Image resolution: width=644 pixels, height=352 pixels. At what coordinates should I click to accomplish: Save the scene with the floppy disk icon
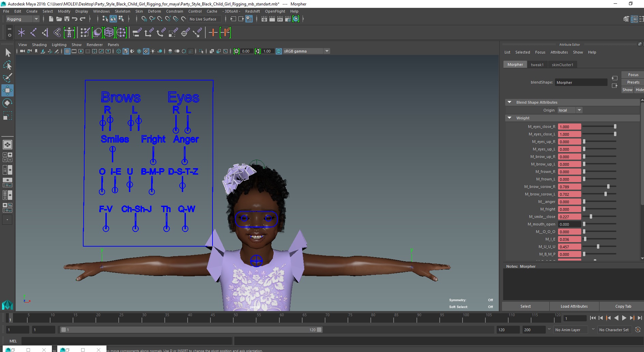(x=67, y=19)
